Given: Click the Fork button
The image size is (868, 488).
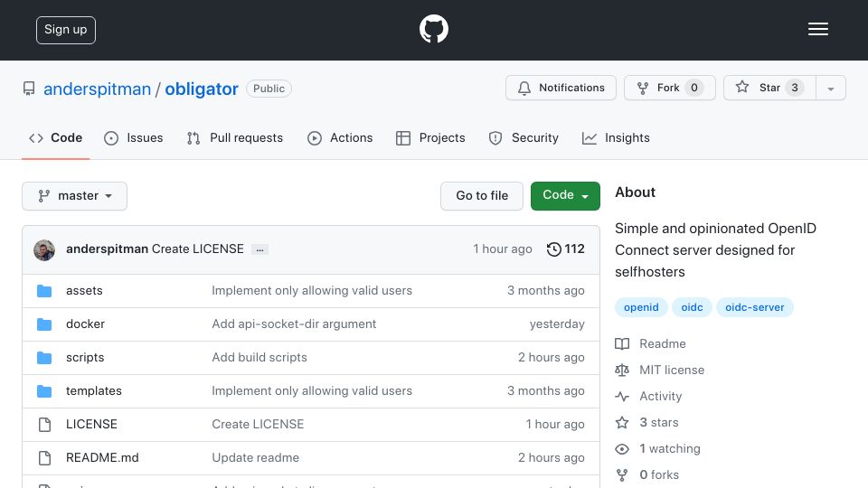Looking at the screenshot, I should tap(670, 88).
